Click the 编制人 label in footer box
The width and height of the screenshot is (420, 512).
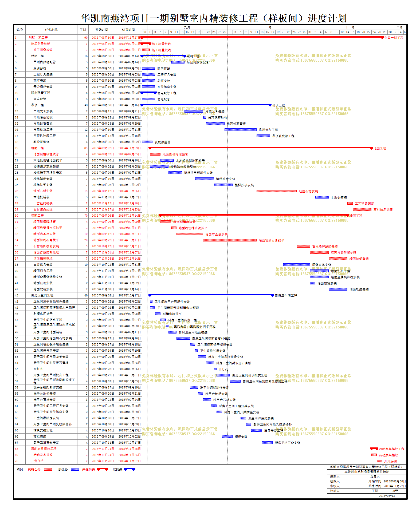(x=335, y=477)
